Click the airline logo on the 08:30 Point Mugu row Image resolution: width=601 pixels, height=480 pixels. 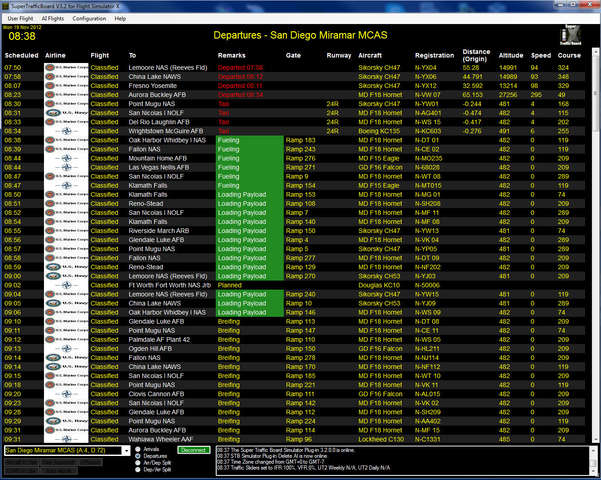(x=66, y=104)
